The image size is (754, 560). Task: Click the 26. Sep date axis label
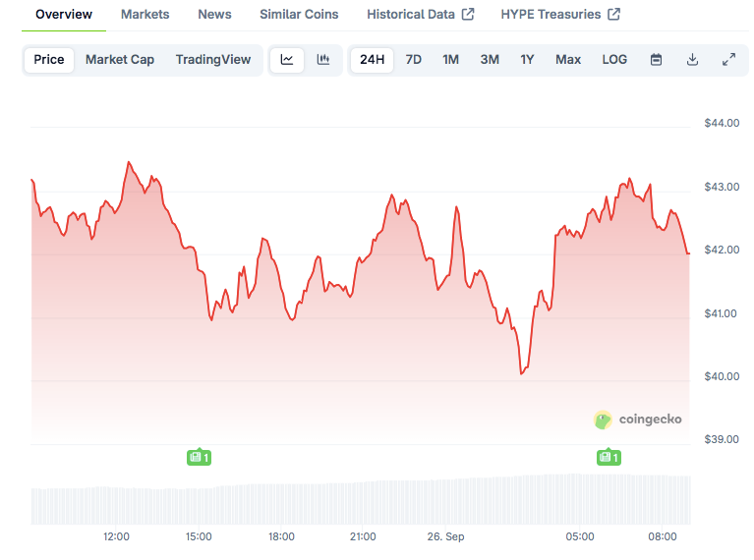(x=445, y=536)
